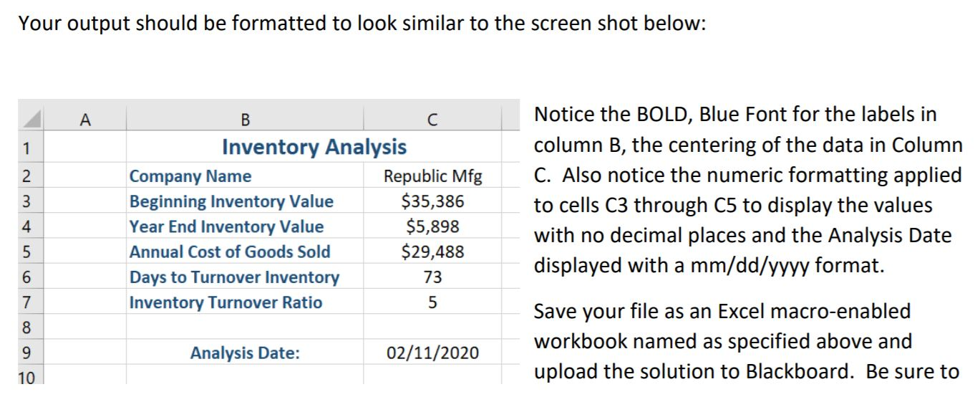Click the Days to Turnover Inventory label
Screen dimensions: 980x402
point(234,277)
